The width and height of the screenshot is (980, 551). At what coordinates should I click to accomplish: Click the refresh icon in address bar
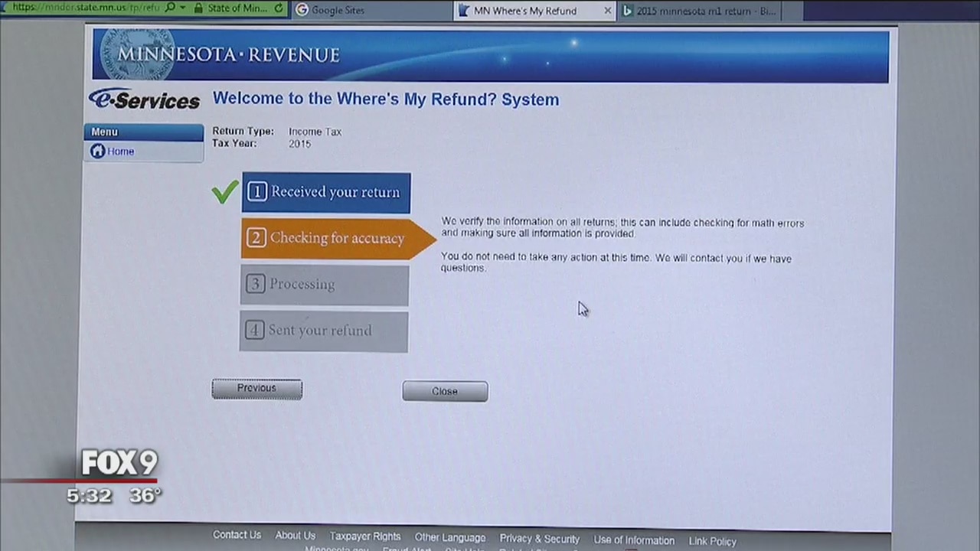coord(279,8)
